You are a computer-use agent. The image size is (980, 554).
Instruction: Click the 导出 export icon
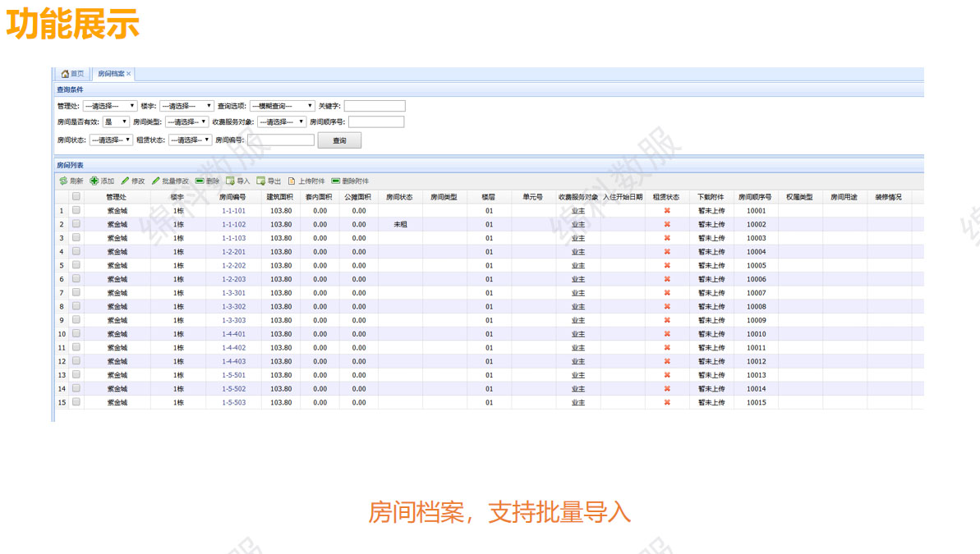[260, 181]
